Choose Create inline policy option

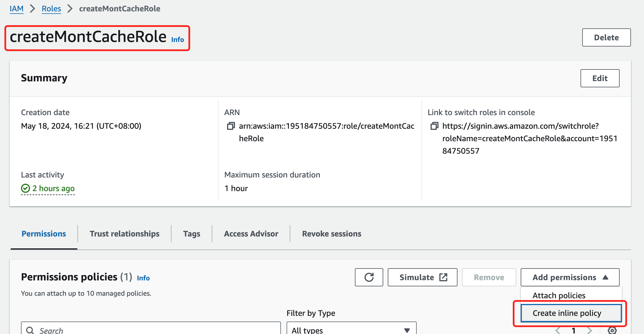(x=571, y=313)
